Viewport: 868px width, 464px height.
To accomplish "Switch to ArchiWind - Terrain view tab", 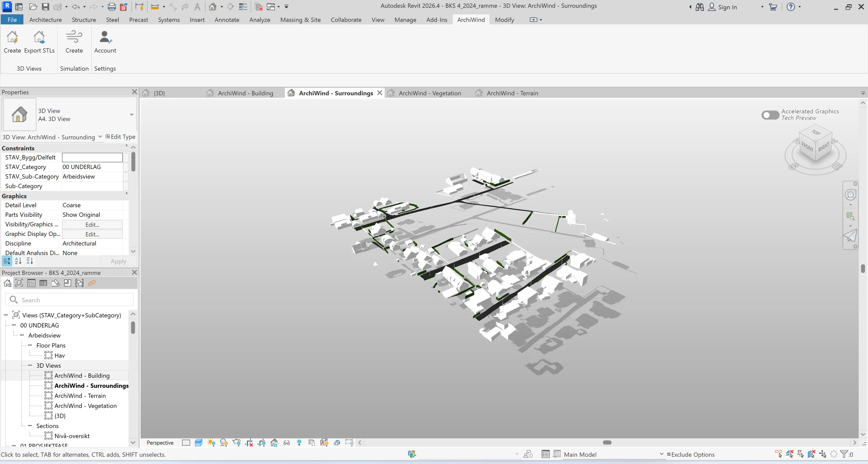I will coord(512,93).
